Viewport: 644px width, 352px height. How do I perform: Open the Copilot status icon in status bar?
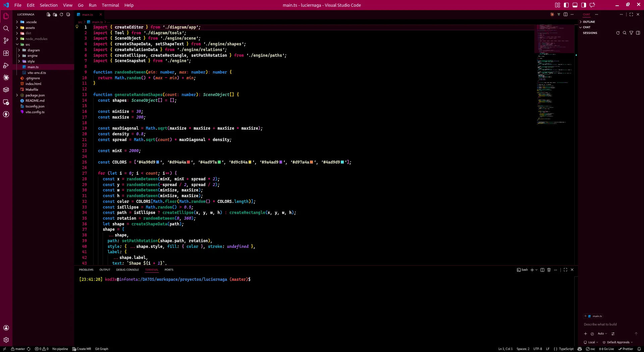tap(580, 349)
